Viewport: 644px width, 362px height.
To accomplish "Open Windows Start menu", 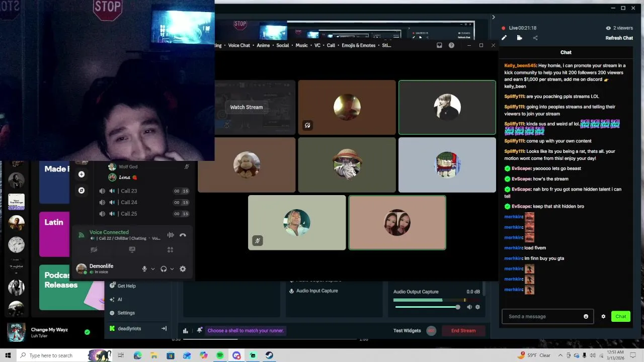I will coord(8,355).
